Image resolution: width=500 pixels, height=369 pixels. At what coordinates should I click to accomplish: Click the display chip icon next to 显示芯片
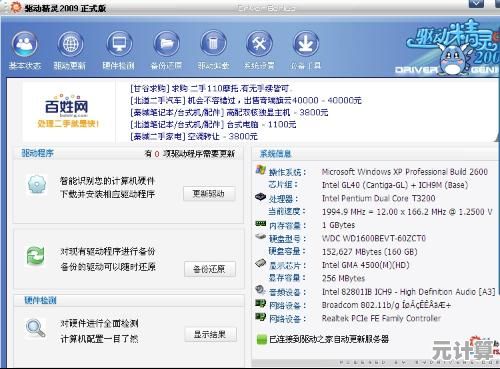[x=261, y=263]
